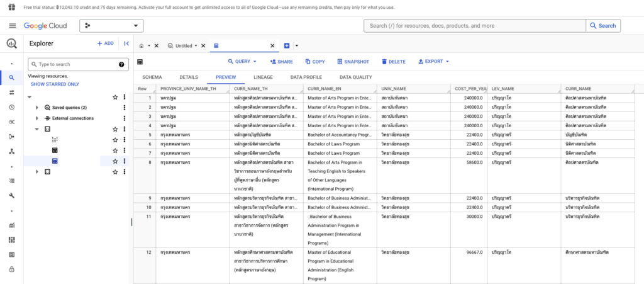This screenshot has width=644, height=284.
Task: Open actions menu for Saved queries
Action: click(x=125, y=108)
